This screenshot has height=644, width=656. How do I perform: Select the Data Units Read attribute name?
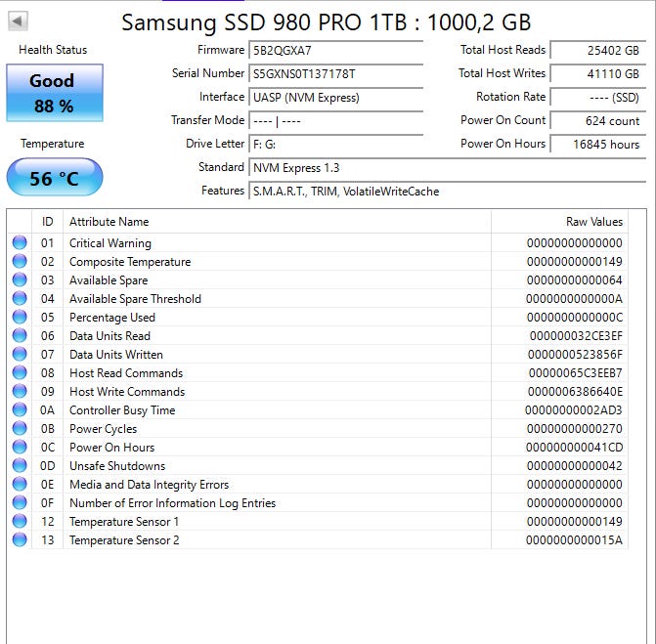coord(109,336)
